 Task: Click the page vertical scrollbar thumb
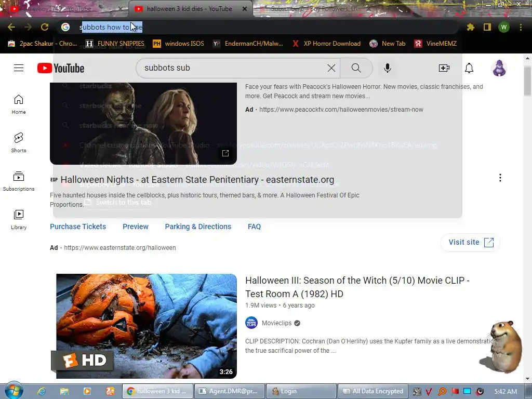(528, 81)
